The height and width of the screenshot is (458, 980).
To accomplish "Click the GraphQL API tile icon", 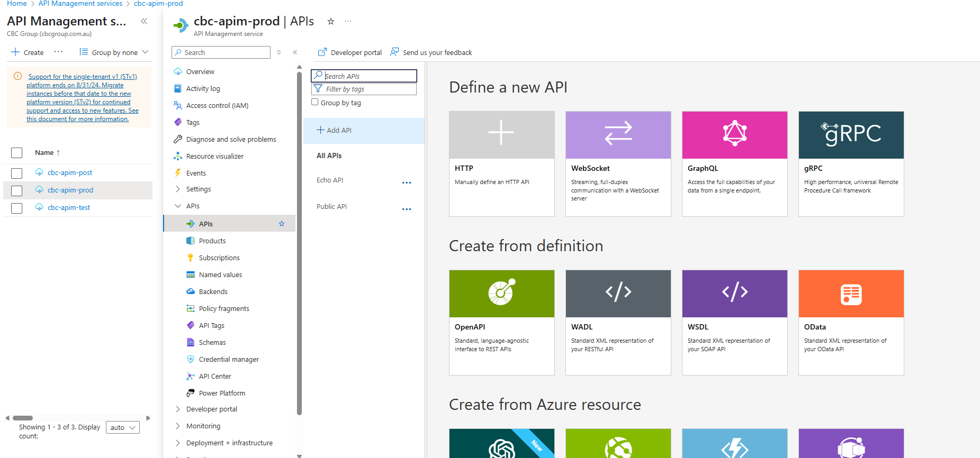I will (x=734, y=134).
